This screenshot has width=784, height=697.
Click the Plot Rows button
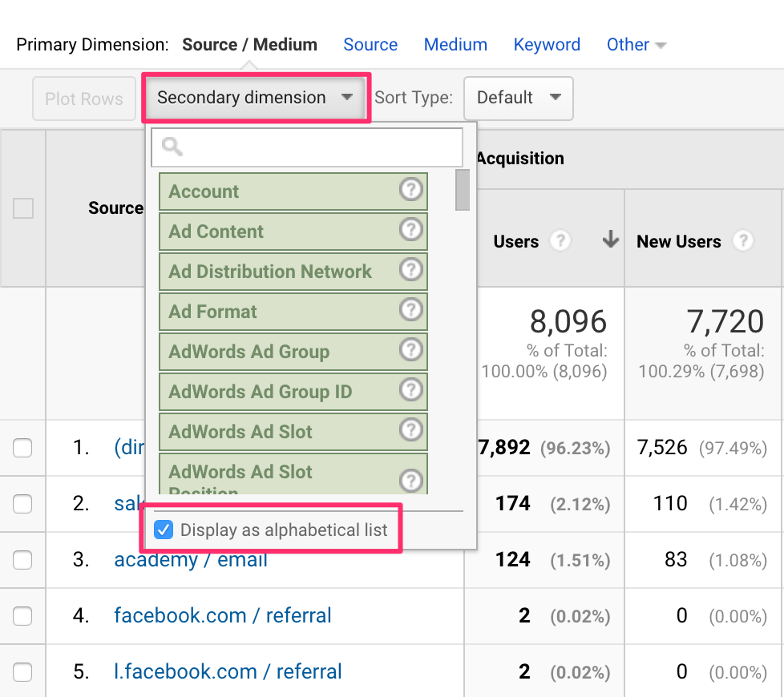coord(83,98)
